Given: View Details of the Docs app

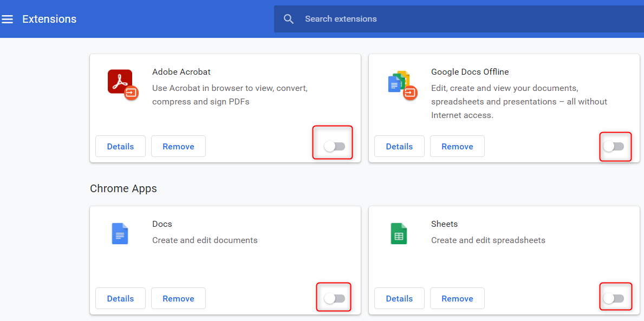Looking at the screenshot, I should (x=120, y=298).
